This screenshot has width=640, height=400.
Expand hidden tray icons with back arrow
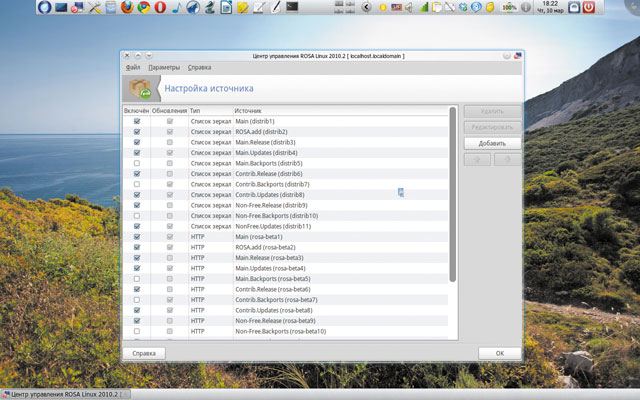367,7
